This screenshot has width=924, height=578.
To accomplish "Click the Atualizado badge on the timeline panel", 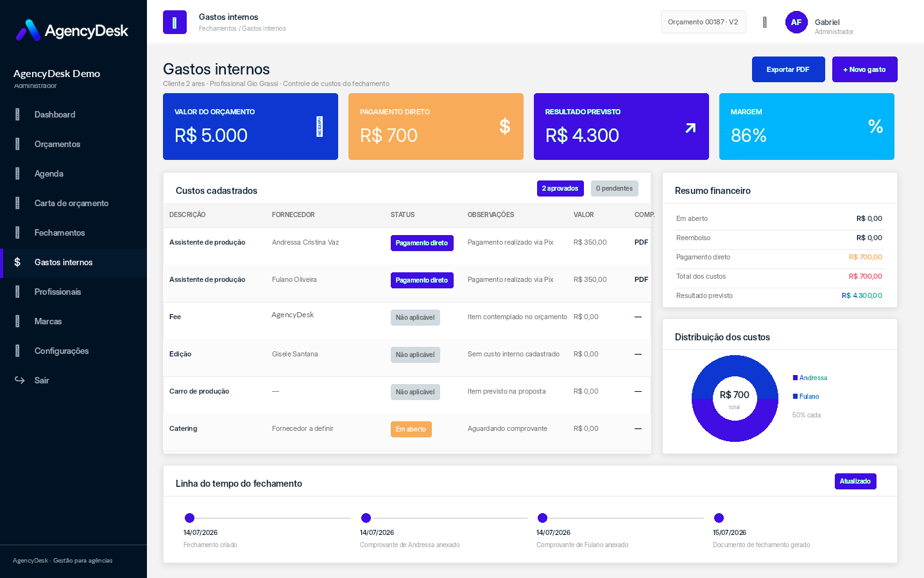I will [855, 481].
